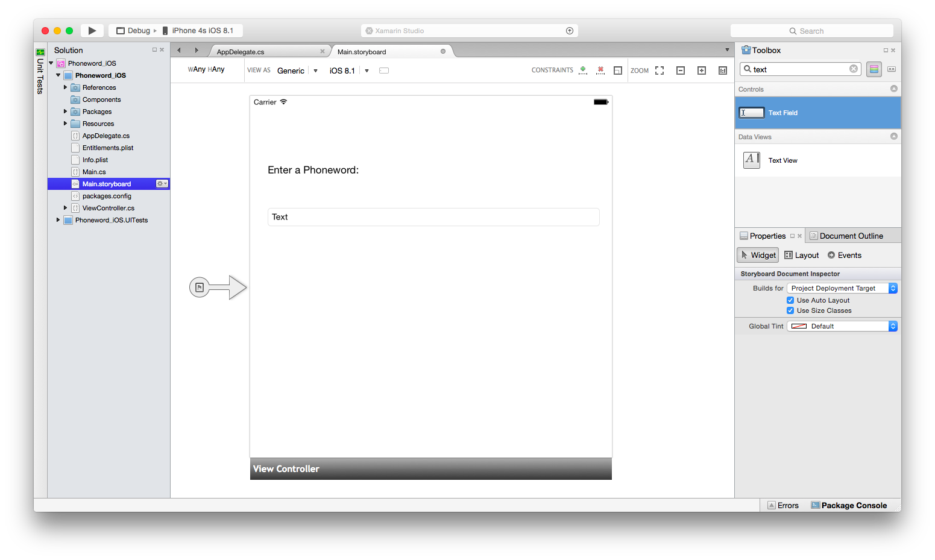
Task: Open the Builds for dropdown
Action: click(842, 289)
